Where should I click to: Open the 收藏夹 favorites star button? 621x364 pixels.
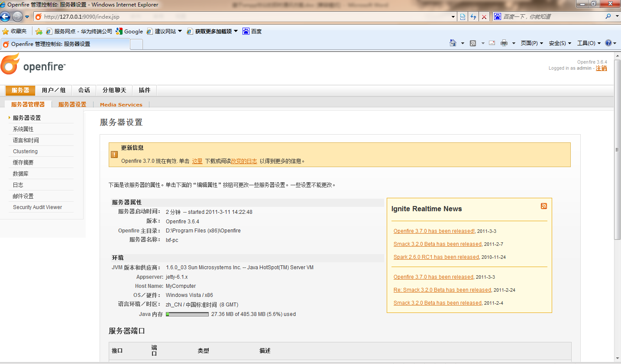(x=15, y=31)
